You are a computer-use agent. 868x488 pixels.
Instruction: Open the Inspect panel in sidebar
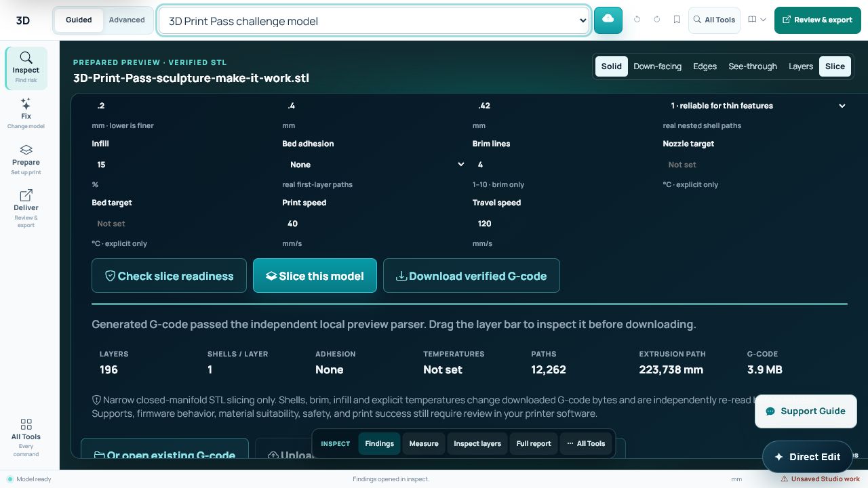point(26,68)
